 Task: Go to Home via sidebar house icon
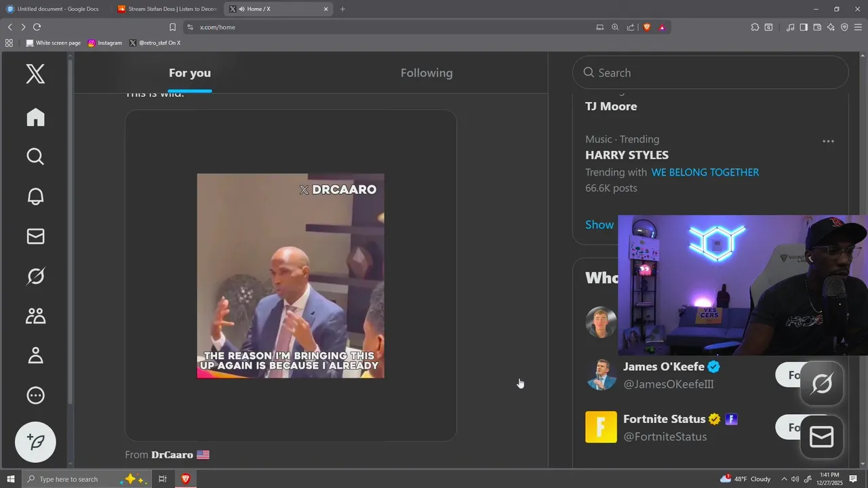coord(35,117)
